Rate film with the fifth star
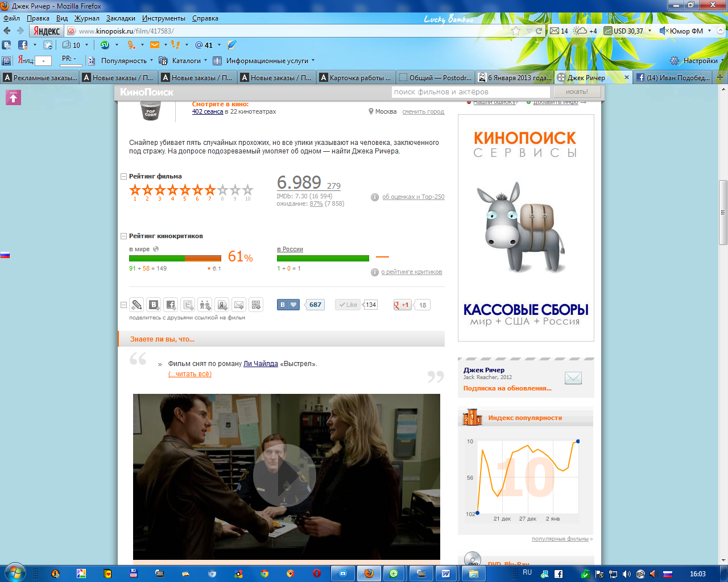Screen dimensions: 728x582 pyautogui.click(x=185, y=190)
